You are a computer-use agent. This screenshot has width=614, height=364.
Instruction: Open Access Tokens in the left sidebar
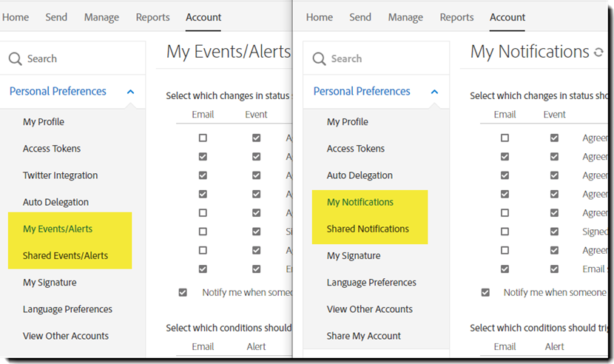[x=52, y=149]
